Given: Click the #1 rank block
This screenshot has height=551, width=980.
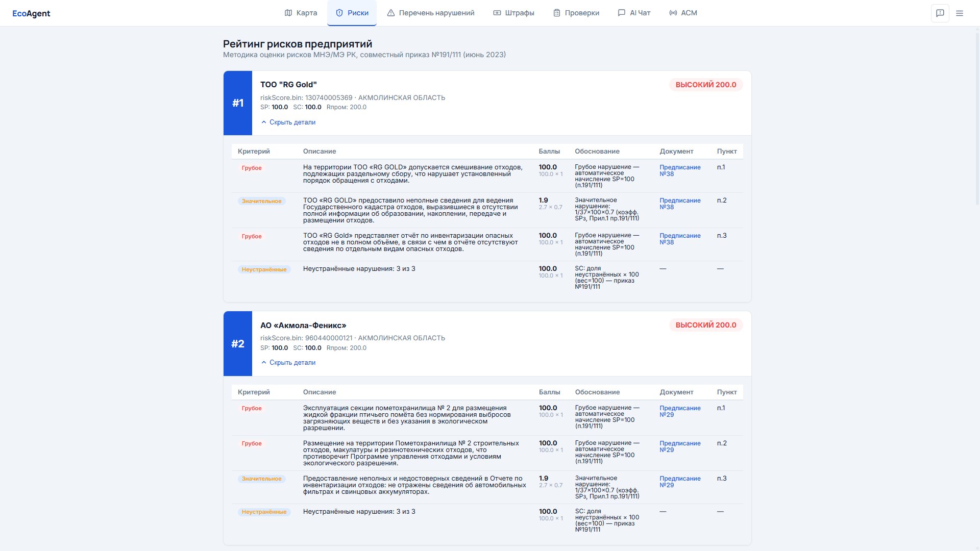Looking at the screenshot, I should pyautogui.click(x=238, y=103).
